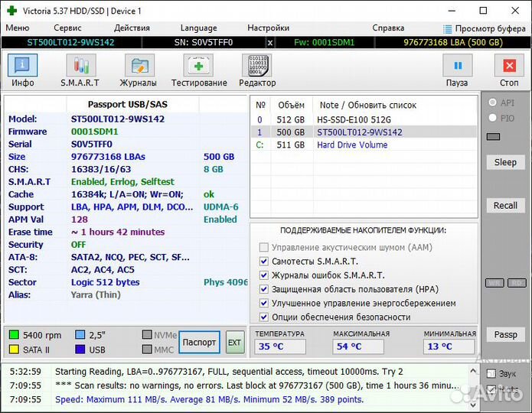Click the Recall button
This screenshot has height=413, width=532.
click(x=505, y=206)
